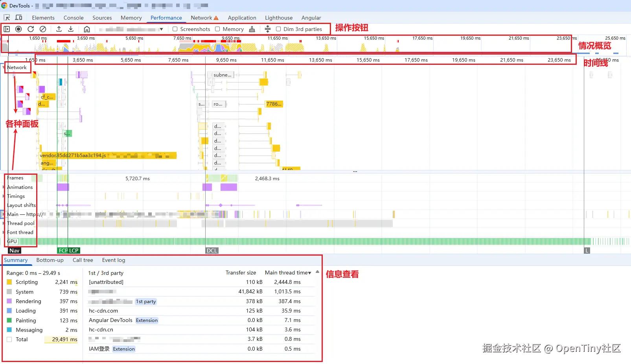Select the vendor.85dd271b5aa3c194.js network request

(x=108, y=155)
